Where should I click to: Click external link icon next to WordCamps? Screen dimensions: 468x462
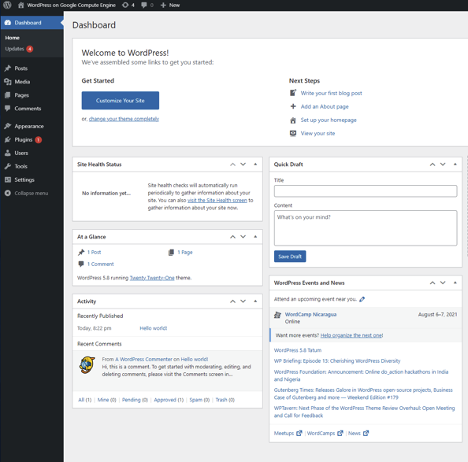(x=340, y=433)
